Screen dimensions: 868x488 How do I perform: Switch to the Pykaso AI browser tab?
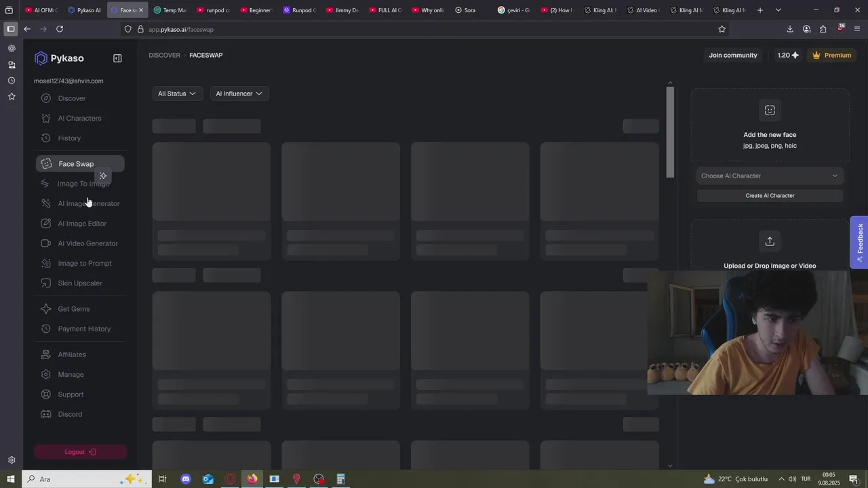[85, 10]
